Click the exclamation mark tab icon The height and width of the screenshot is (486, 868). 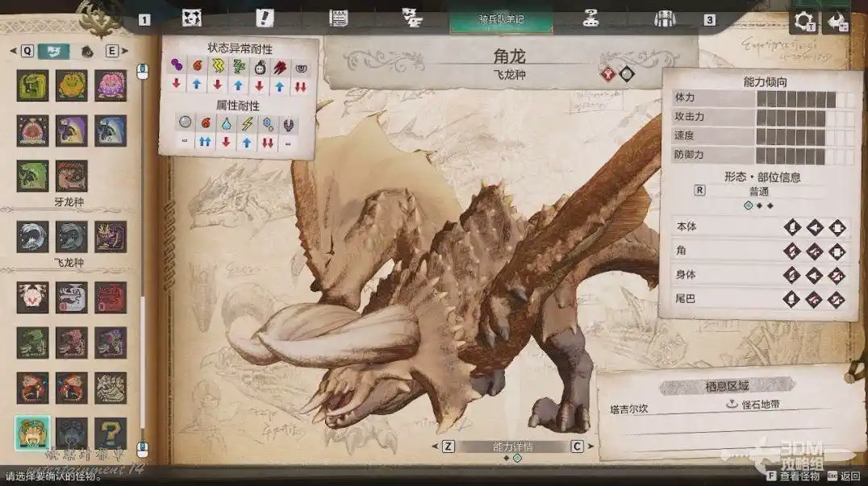(264, 18)
